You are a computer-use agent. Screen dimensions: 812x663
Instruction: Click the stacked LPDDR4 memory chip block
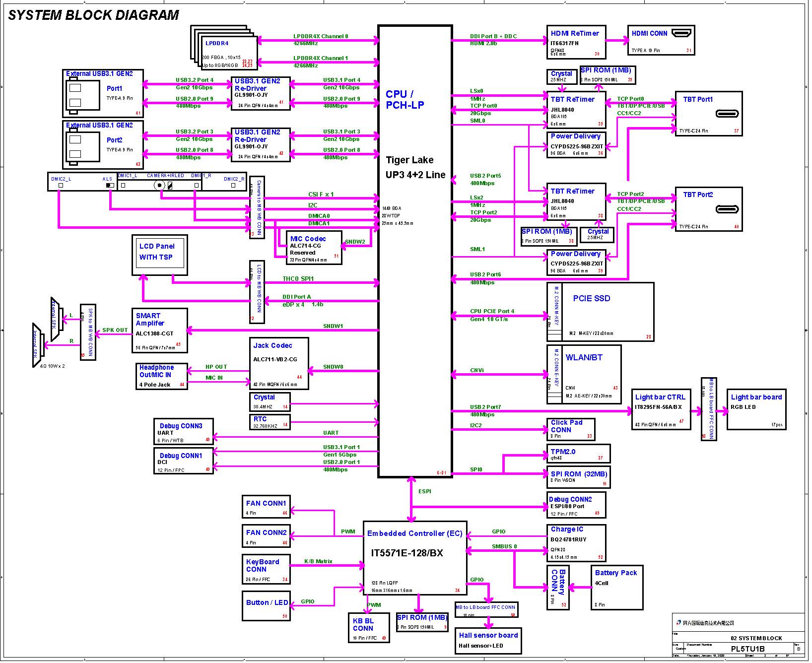224,49
